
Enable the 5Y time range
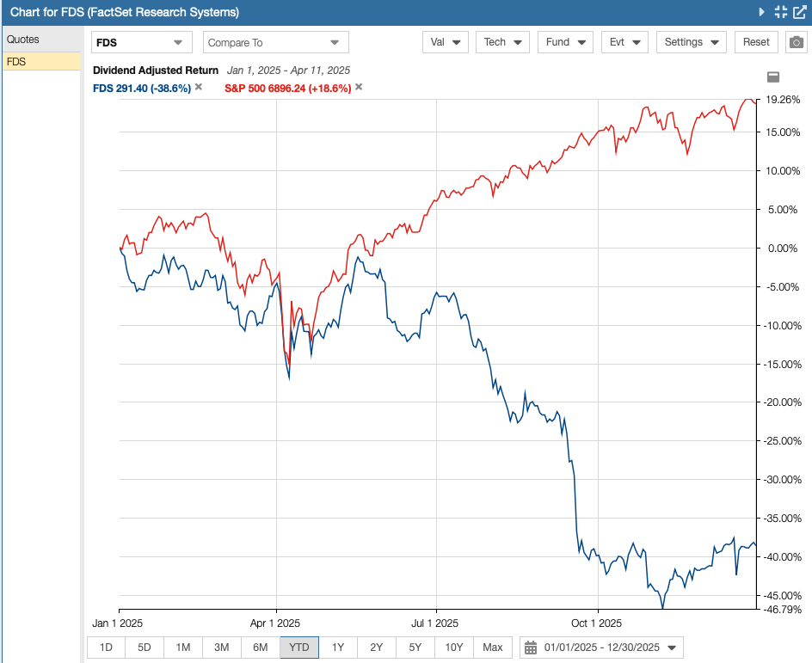pos(415,648)
